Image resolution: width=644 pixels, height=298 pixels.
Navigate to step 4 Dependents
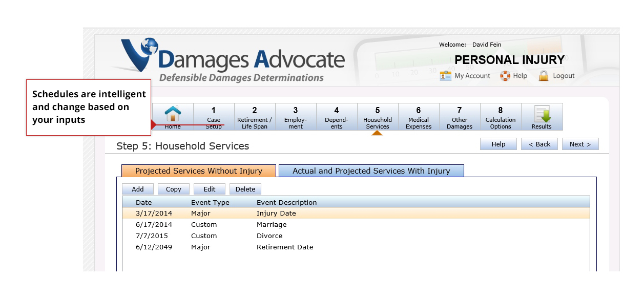pyautogui.click(x=337, y=117)
